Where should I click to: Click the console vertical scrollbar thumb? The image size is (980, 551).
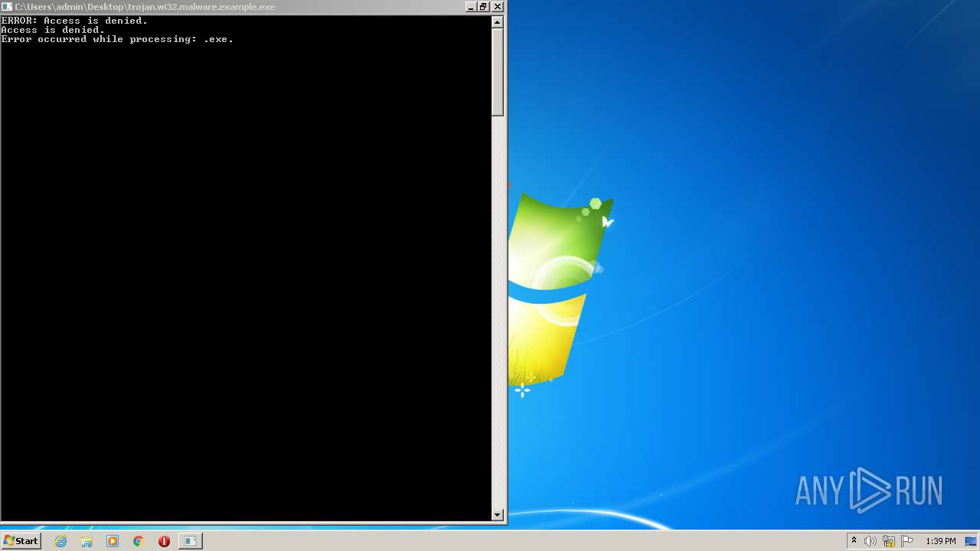(498, 72)
